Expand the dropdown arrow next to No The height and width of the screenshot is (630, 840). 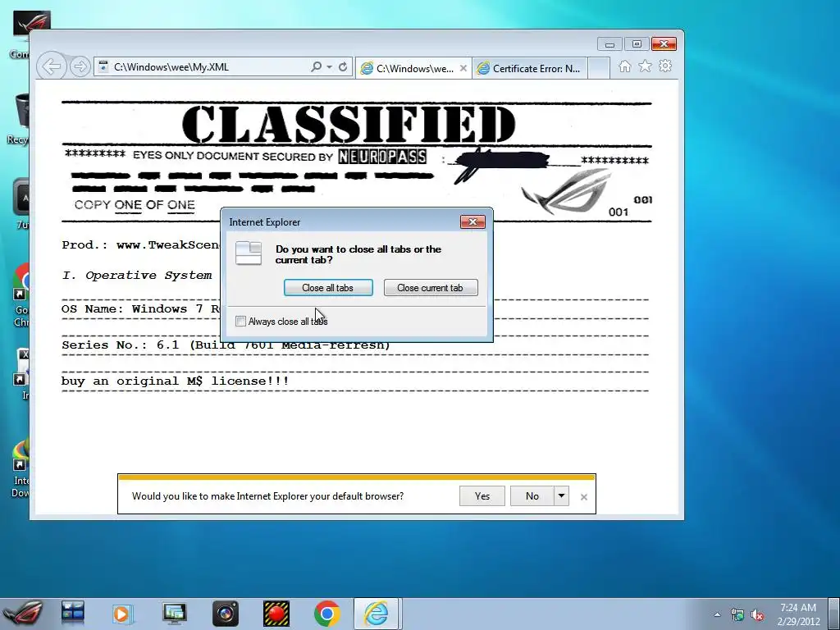click(561, 496)
